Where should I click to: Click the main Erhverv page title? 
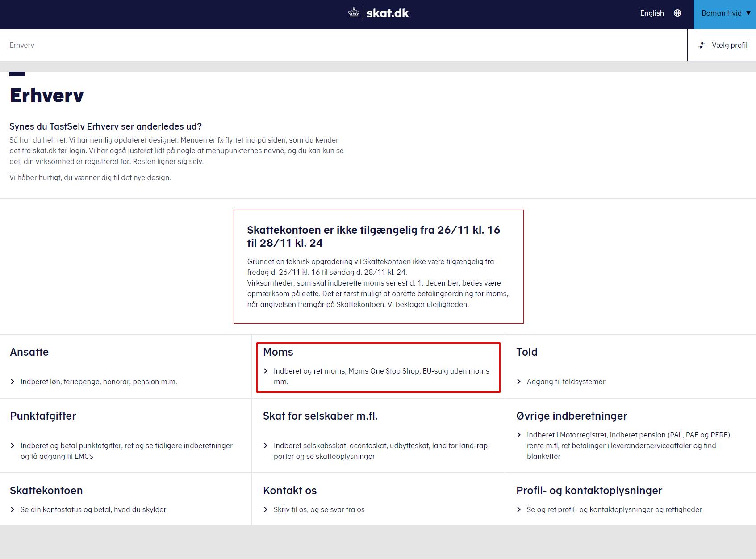[x=46, y=95]
